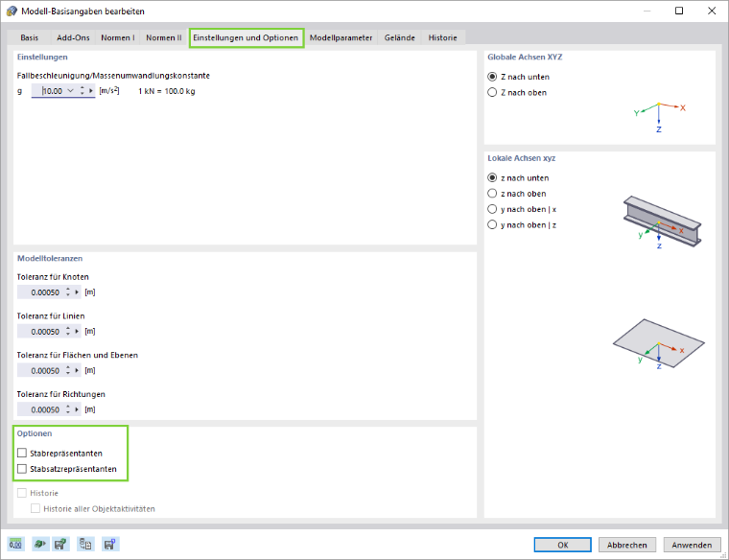Open the Gelände tab
This screenshot has height=560, width=729.
(399, 37)
